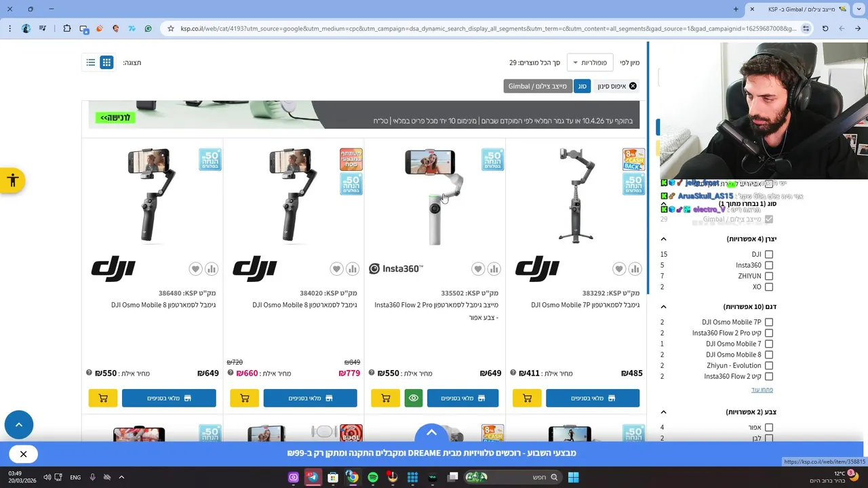Favorite the Osmo Mobile 8 item 386480
Image resolution: width=868 pixels, height=488 pixels.
pyautogui.click(x=195, y=269)
